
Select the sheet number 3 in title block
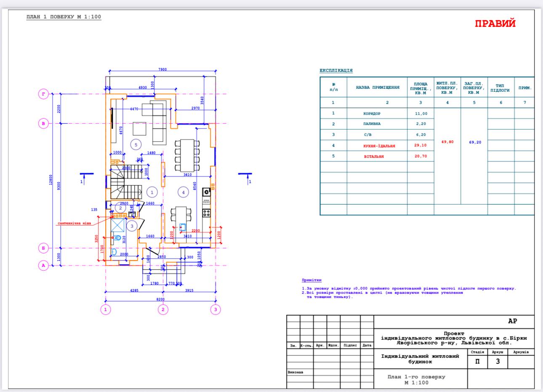[x=498, y=361]
